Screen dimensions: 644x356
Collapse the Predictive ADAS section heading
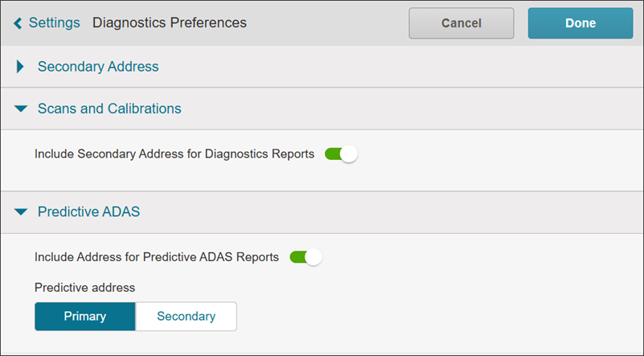click(x=89, y=212)
